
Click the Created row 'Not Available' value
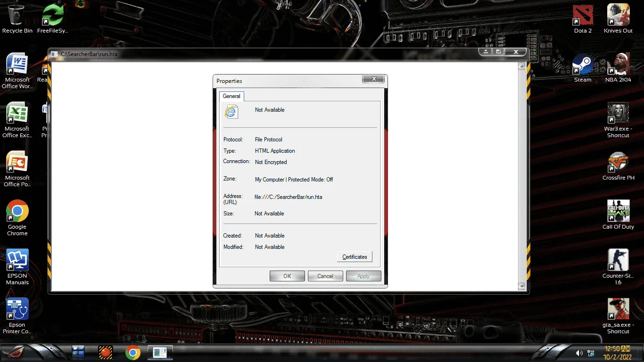[x=270, y=236]
